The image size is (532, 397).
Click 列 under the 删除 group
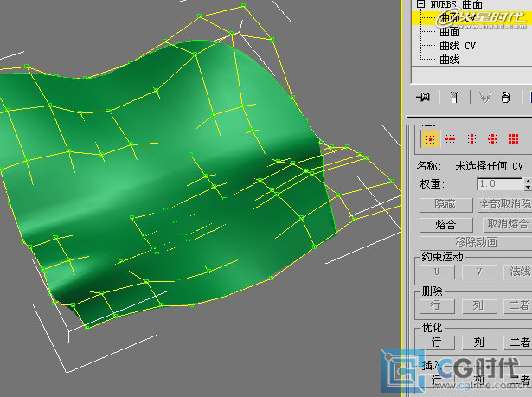479,305
